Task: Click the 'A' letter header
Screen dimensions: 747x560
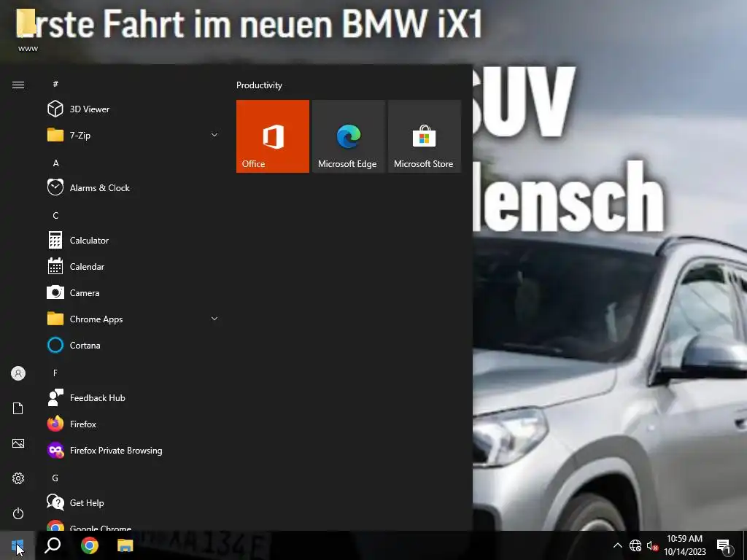Action: pyautogui.click(x=55, y=163)
